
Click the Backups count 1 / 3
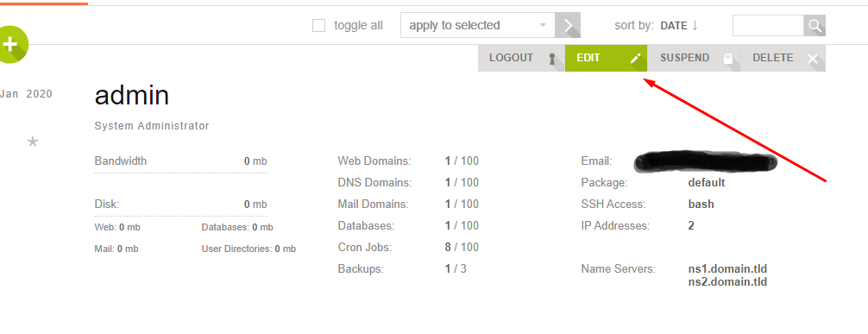456,268
